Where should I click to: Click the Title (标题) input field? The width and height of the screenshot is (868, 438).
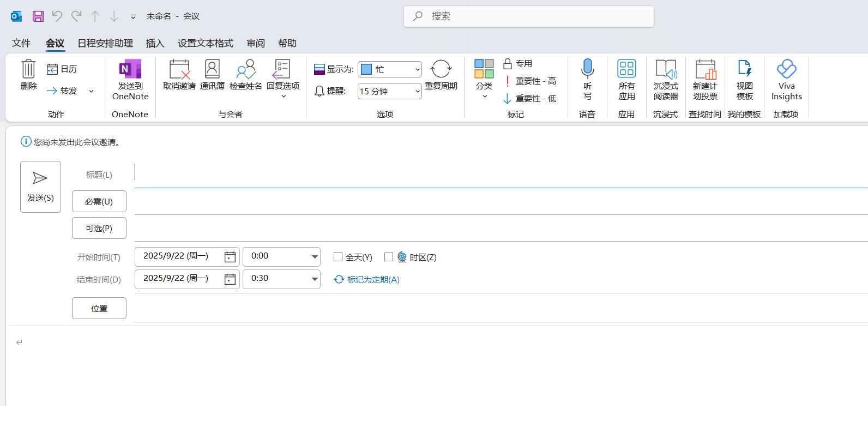(x=491, y=175)
